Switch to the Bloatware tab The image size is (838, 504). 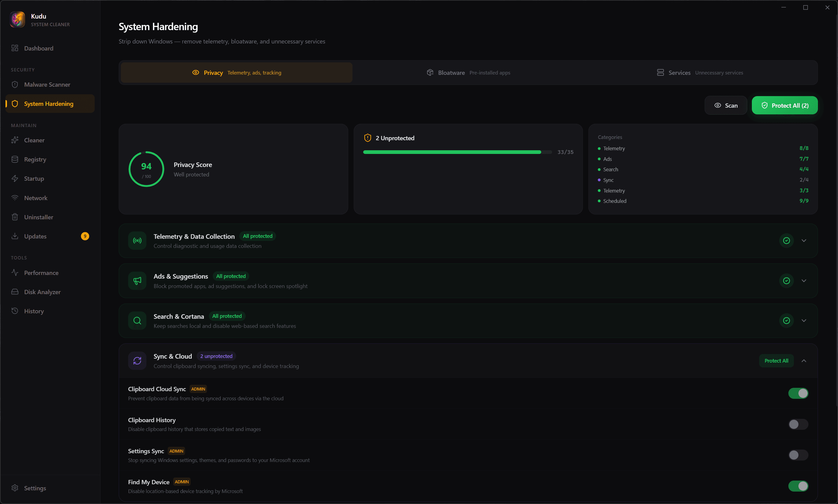coord(468,73)
